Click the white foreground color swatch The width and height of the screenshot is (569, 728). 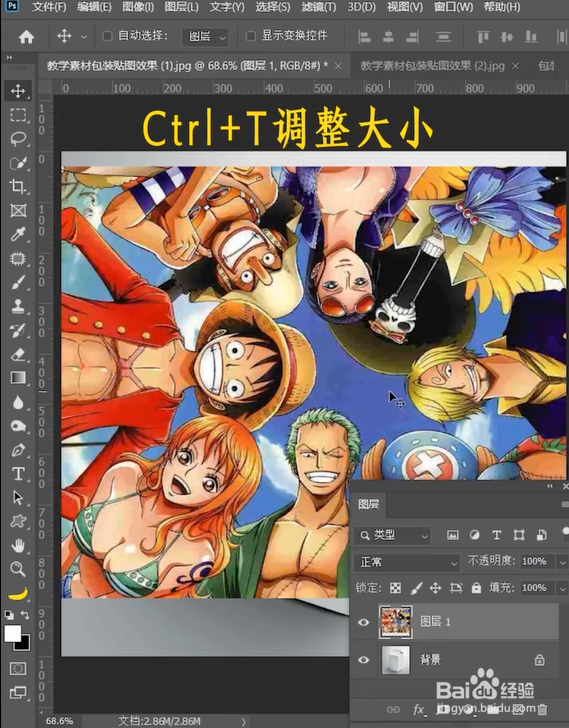click(12, 633)
